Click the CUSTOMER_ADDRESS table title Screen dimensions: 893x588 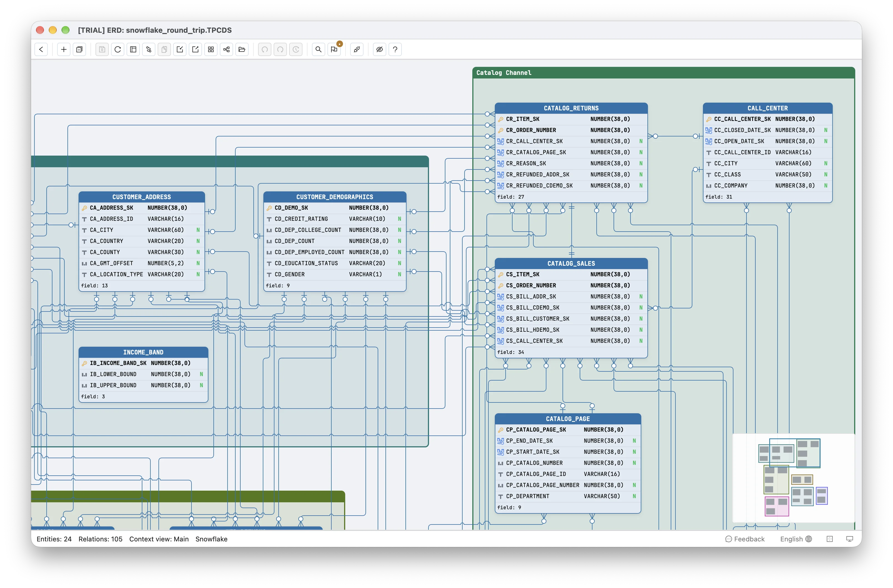[142, 197]
